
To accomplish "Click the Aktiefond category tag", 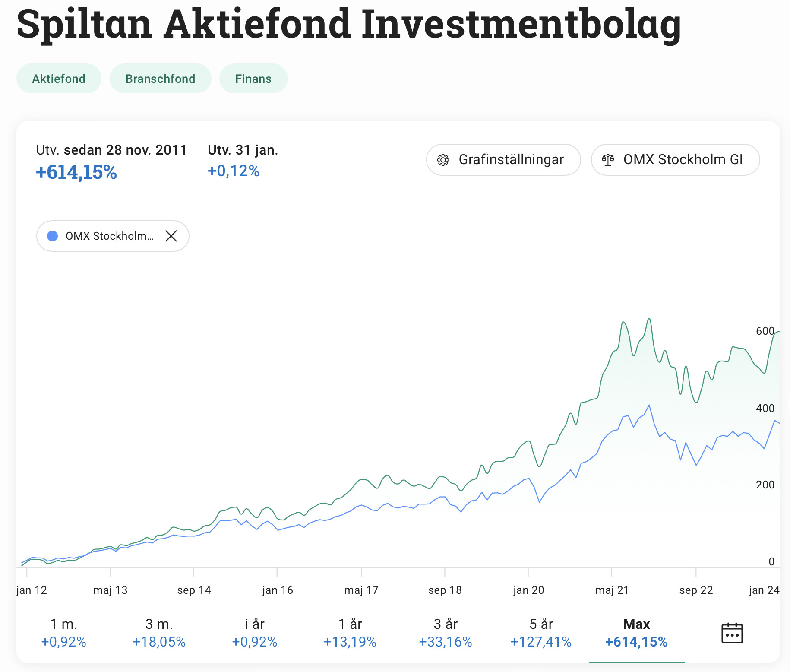I will [59, 79].
